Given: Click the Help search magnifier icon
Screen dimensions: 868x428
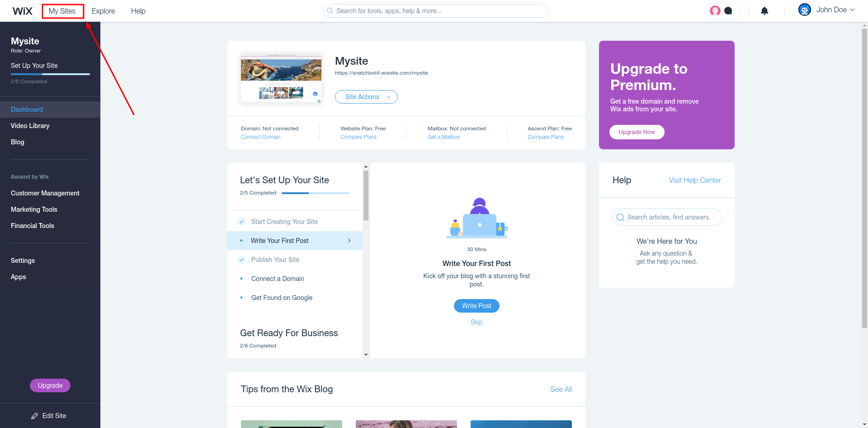Looking at the screenshot, I should [620, 217].
